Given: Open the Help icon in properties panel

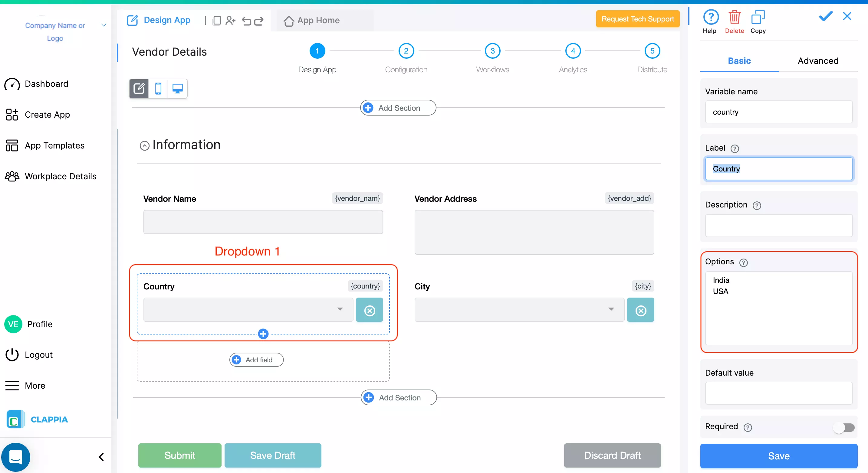Looking at the screenshot, I should tap(710, 18).
